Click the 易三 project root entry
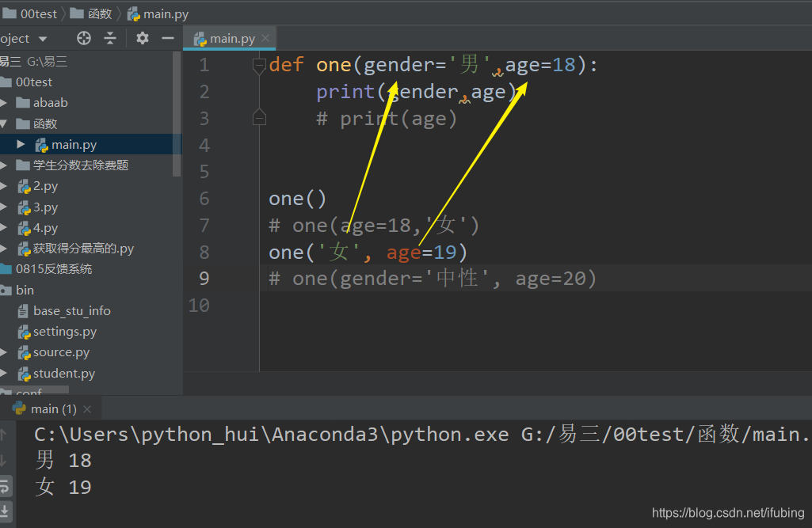 coord(34,62)
